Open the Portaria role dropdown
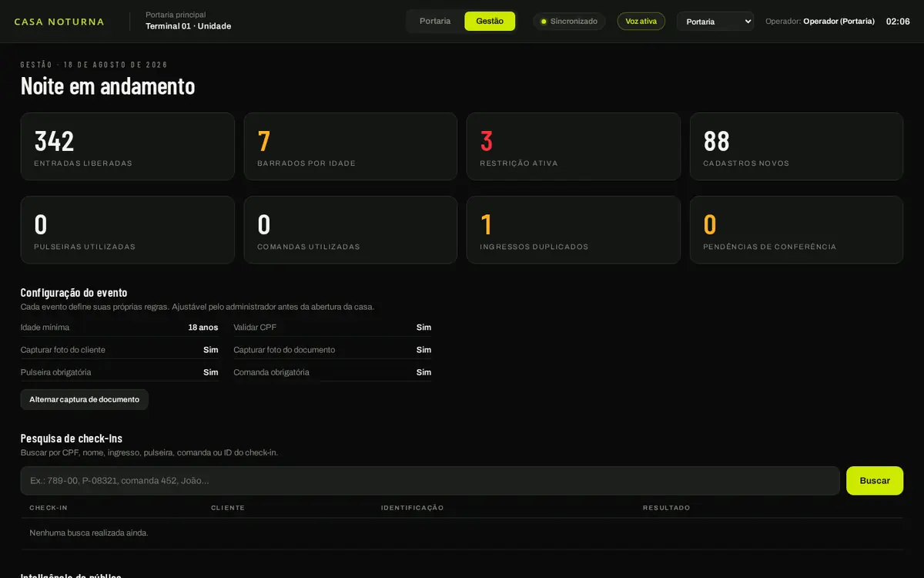The width and height of the screenshot is (924, 578). pos(715,22)
